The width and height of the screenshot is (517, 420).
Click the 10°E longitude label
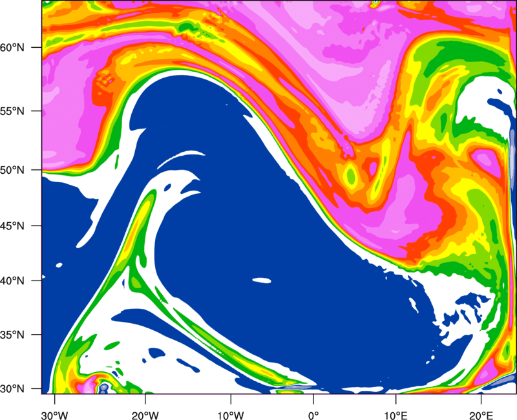(396, 415)
